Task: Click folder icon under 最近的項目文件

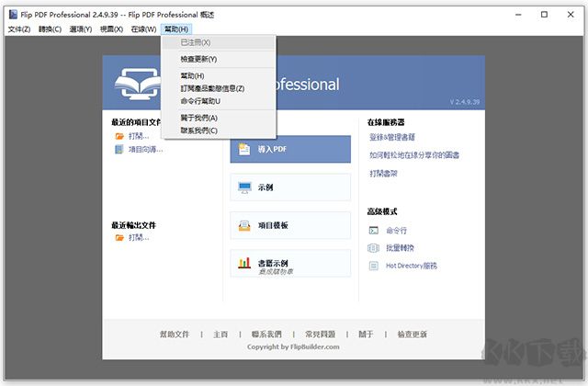Action: coord(119,136)
